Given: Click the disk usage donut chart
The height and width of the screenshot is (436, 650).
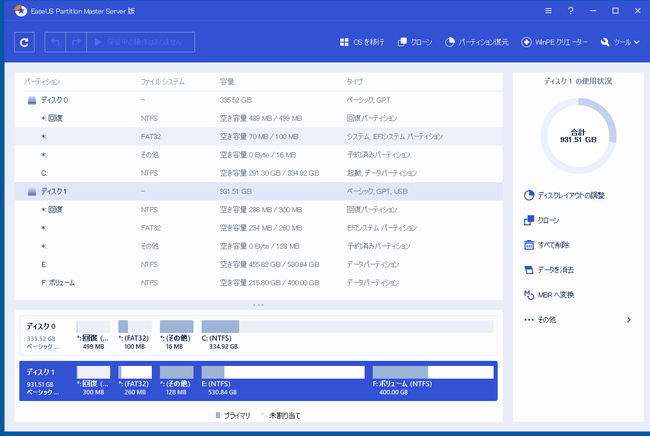Looking at the screenshot, I should (x=578, y=136).
